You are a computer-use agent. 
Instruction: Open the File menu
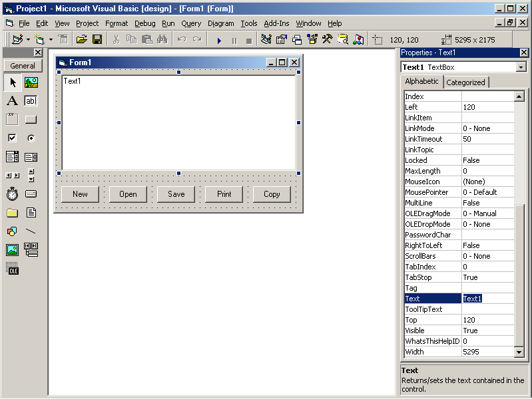[x=24, y=23]
